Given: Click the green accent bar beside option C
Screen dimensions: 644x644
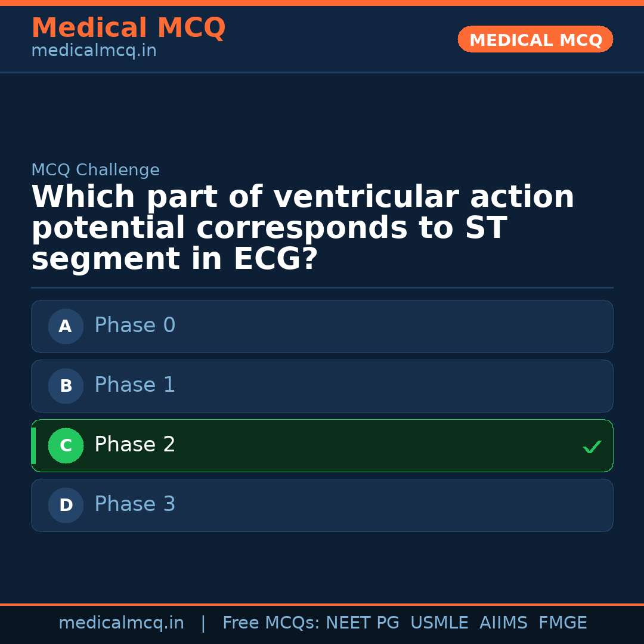Looking at the screenshot, I should click(x=33, y=445).
